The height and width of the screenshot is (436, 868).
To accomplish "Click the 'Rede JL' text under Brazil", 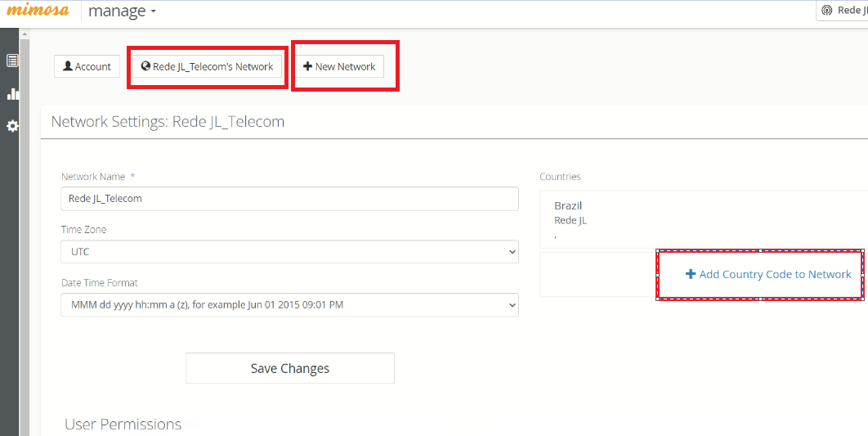I will [570, 220].
